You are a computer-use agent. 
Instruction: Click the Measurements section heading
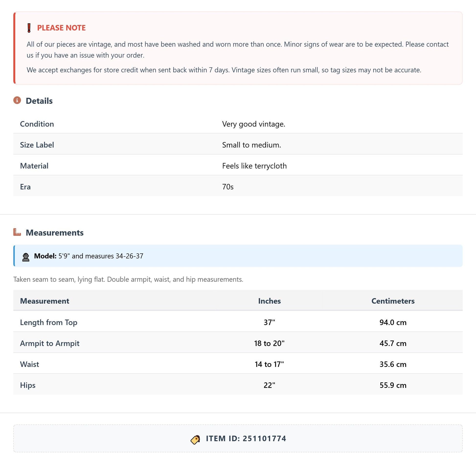point(55,233)
